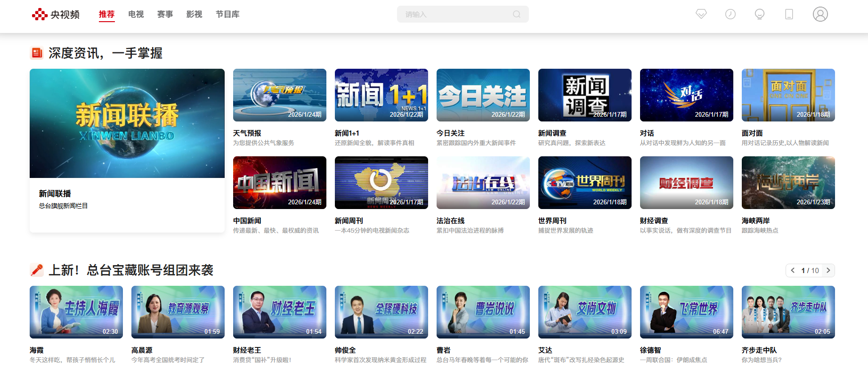Play the 全释硬科技 video
The width and height of the screenshot is (868, 387).
(381, 312)
